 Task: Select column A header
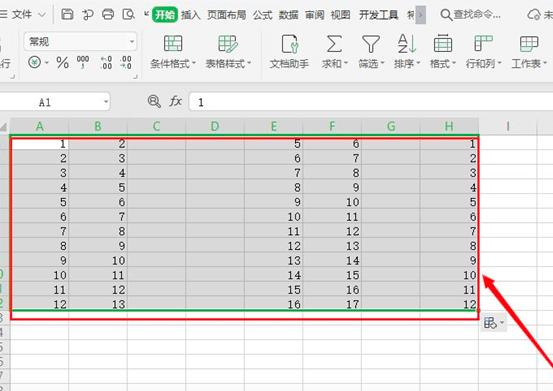click(x=40, y=126)
